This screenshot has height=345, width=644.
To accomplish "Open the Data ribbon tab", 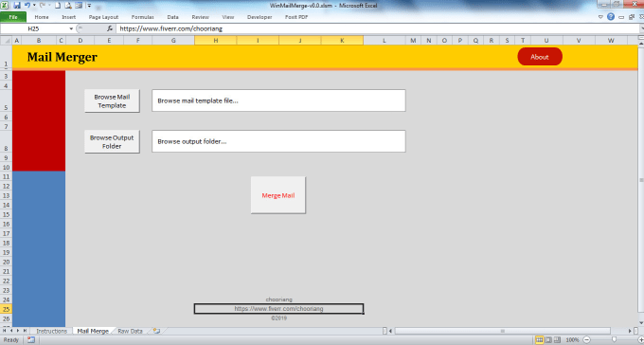I will [x=173, y=17].
